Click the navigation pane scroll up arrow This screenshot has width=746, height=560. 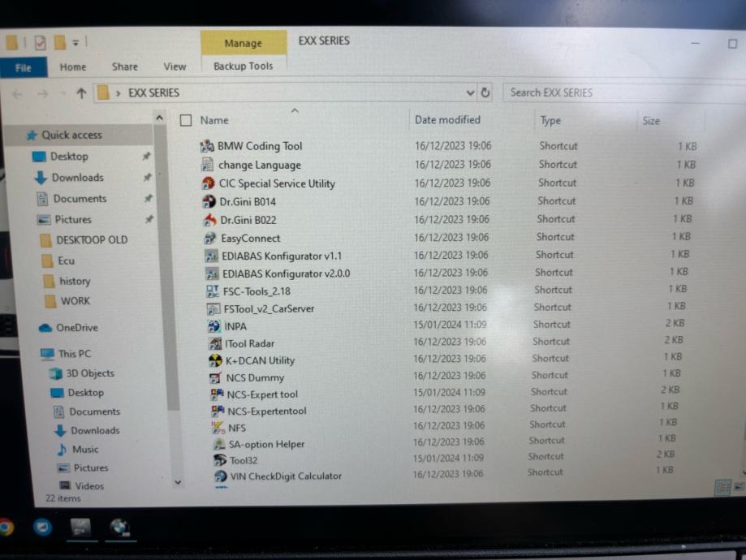coord(159,118)
